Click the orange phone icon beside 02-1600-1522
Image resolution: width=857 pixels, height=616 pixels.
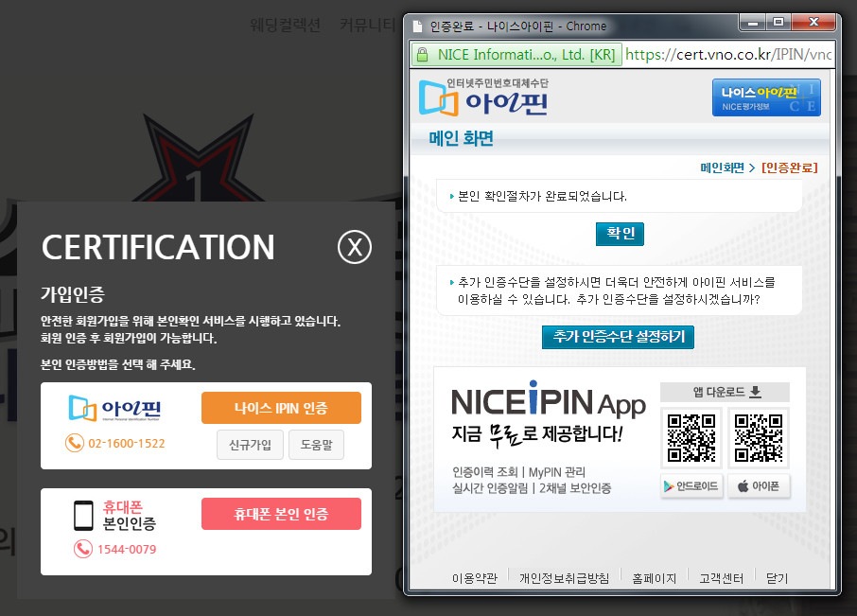click(75, 443)
